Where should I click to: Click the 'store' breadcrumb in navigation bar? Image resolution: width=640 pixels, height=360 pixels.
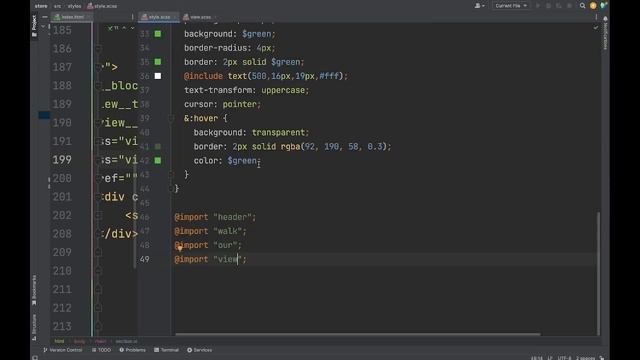coord(41,6)
